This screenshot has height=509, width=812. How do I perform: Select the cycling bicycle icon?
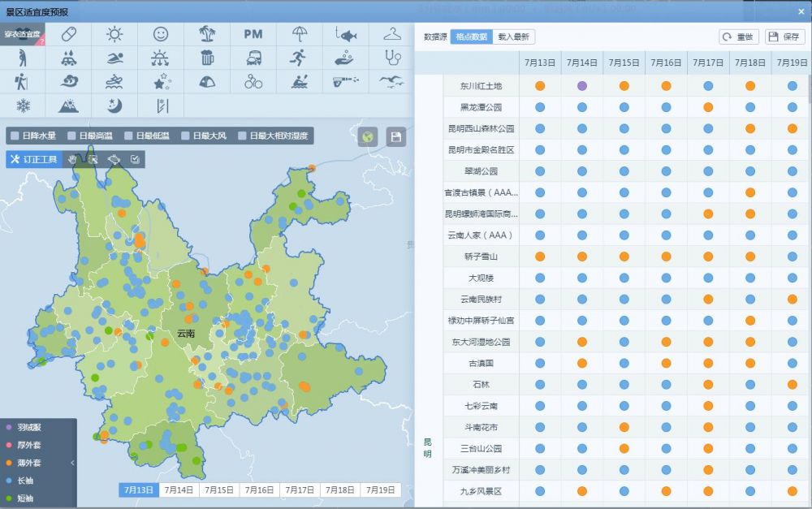(253, 81)
